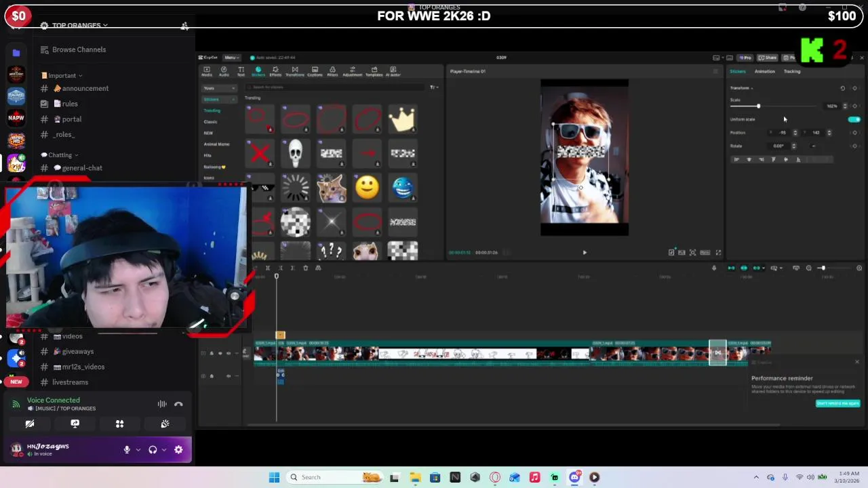Close the Performance reminder popup
Viewport: 868px width, 488px height.
[x=856, y=362]
